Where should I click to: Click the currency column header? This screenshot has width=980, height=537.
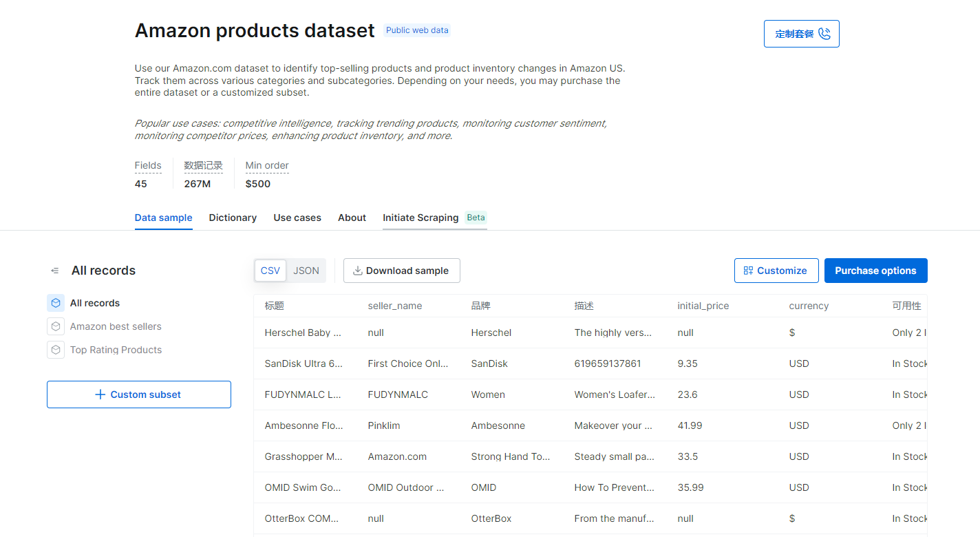pos(809,306)
